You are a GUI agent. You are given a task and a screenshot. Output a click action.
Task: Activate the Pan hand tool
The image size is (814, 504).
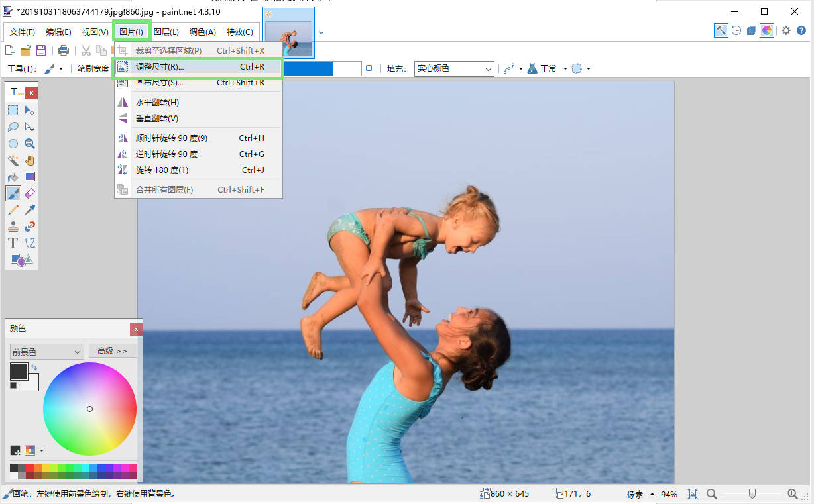pyautogui.click(x=30, y=160)
